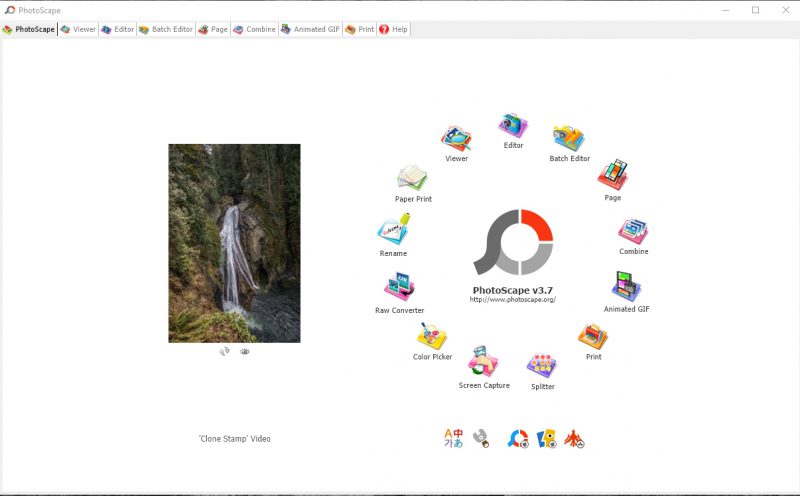Click the blue PhotoScape update icon
This screenshot has height=496, width=800.
(x=518, y=439)
